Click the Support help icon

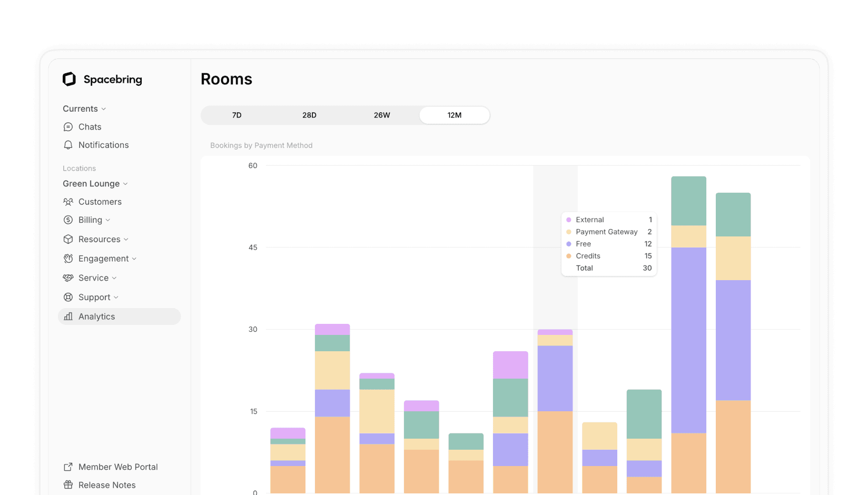[x=68, y=297]
